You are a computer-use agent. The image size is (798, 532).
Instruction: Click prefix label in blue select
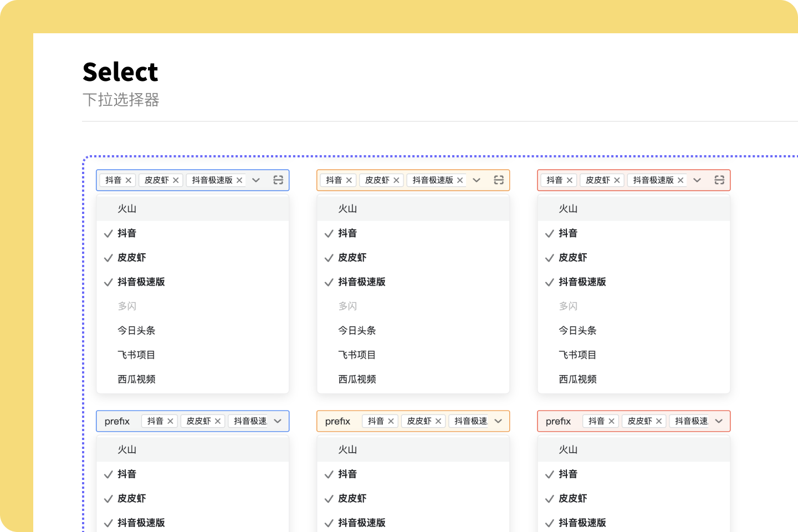point(117,421)
